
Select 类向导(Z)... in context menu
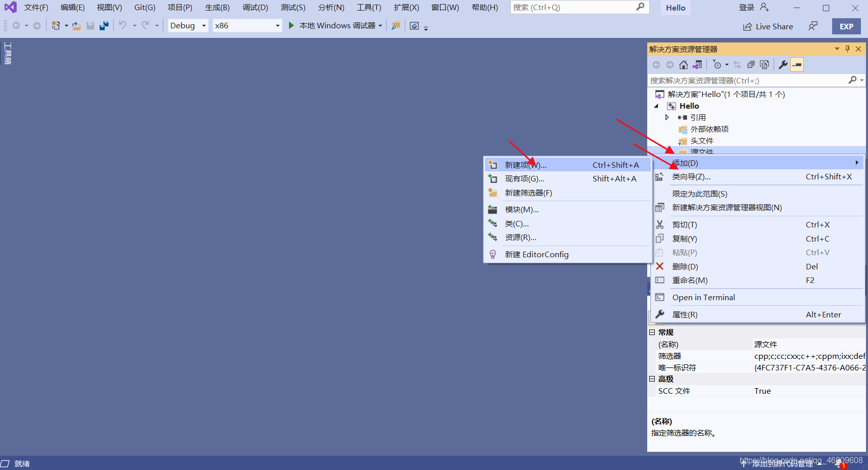point(759,177)
